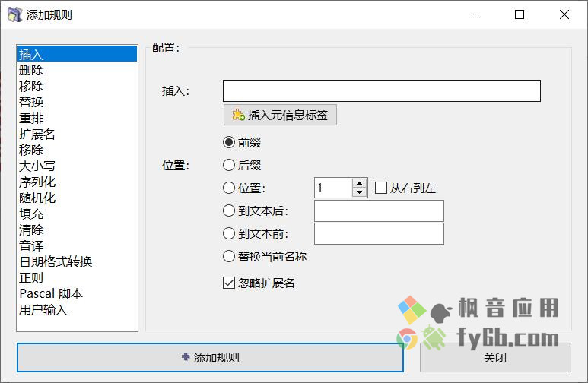Click the position number field showing 1

[333, 188]
